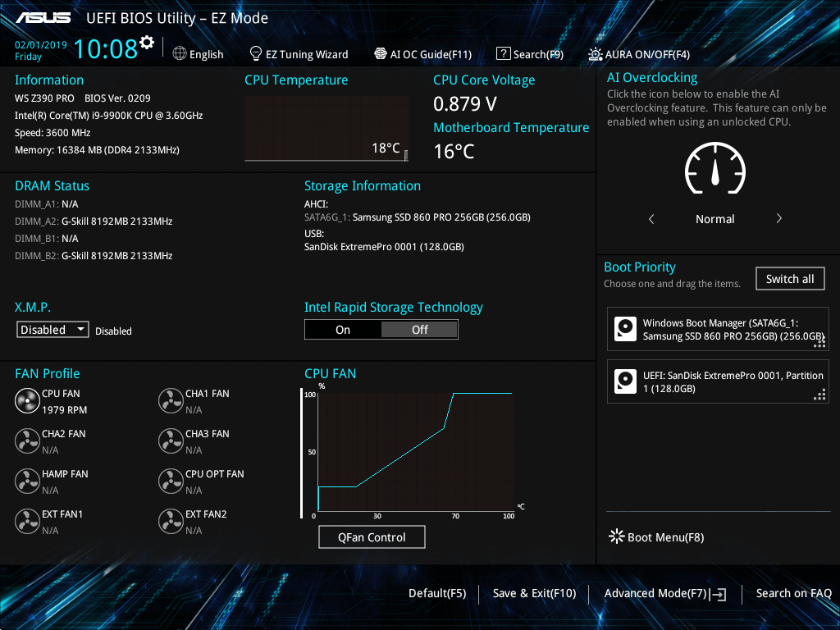Open QFan Control

(372, 536)
